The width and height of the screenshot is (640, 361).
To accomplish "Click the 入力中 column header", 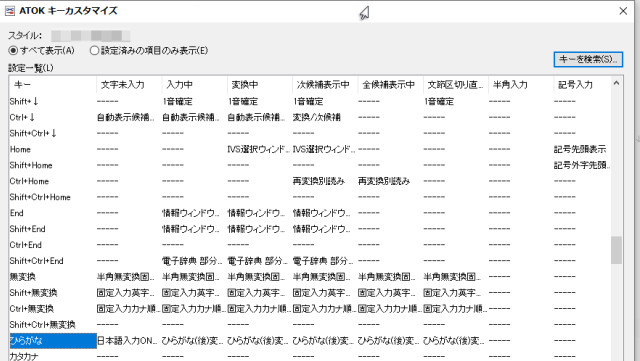I will (194, 85).
